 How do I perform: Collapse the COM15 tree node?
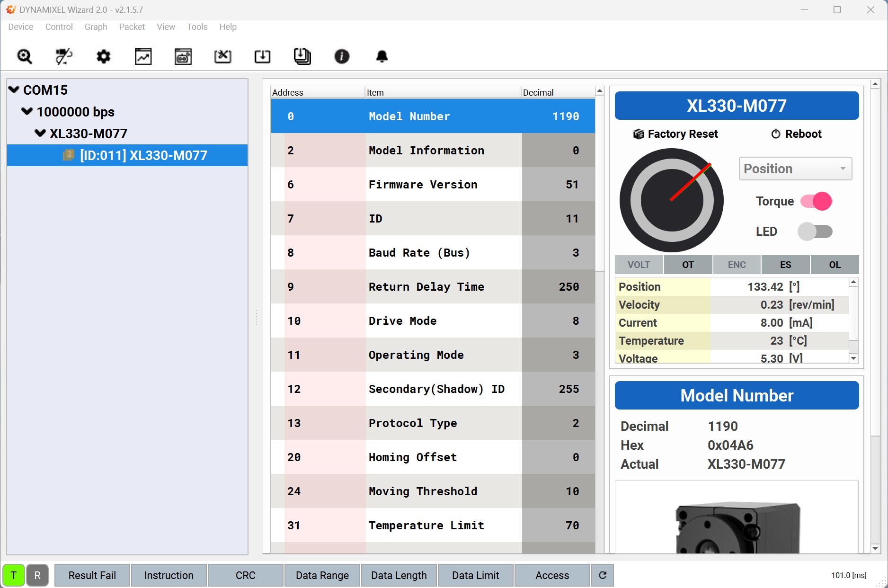pos(14,89)
